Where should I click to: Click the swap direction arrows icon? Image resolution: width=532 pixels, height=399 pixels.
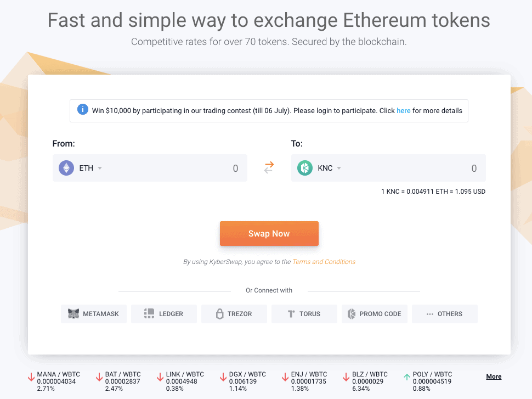269,168
